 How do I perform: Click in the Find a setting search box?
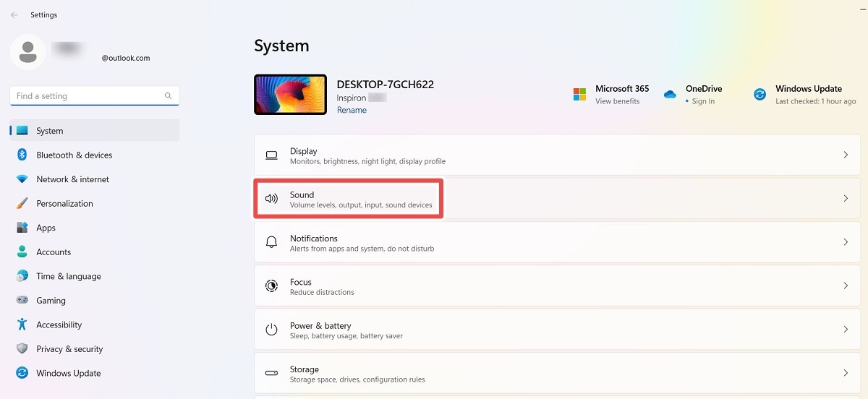click(95, 95)
